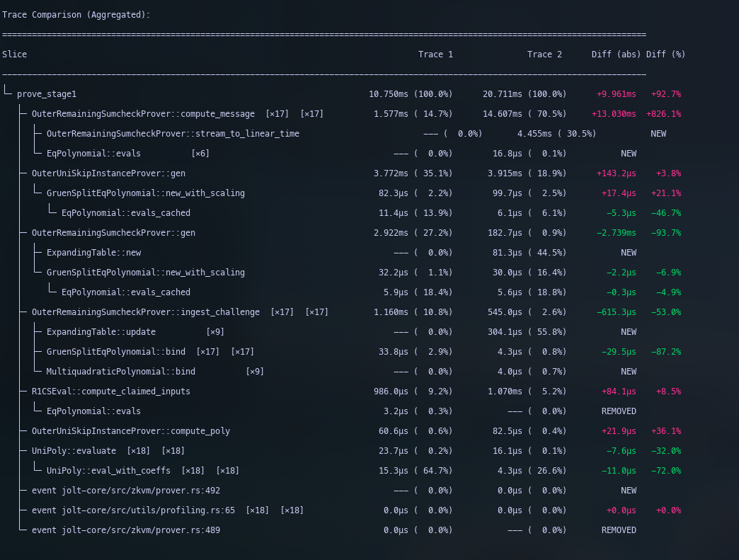Select the ExpandingTable::update slice row
The width and height of the screenshot is (739, 560).
click(x=101, y=332)
